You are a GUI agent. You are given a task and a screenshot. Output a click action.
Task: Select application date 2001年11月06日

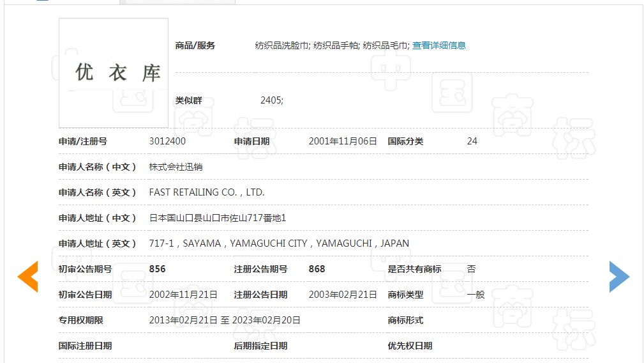click(x=343, y=141)
